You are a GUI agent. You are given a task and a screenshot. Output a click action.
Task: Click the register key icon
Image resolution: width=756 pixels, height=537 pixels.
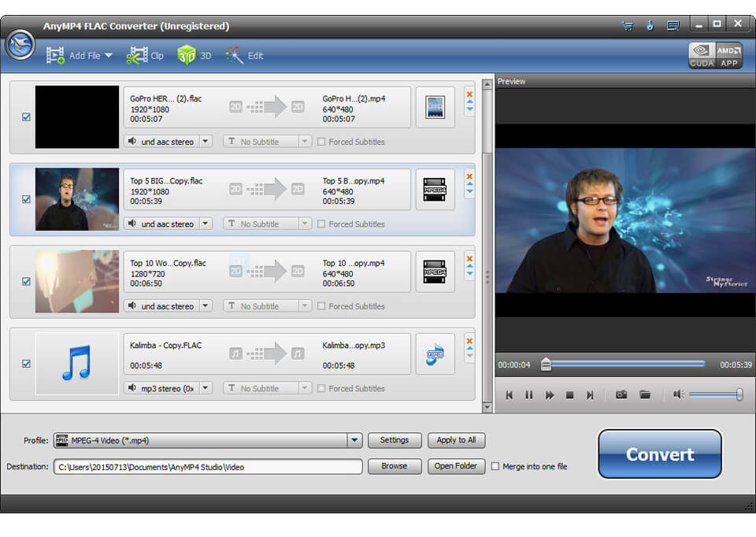coord(650,25)
